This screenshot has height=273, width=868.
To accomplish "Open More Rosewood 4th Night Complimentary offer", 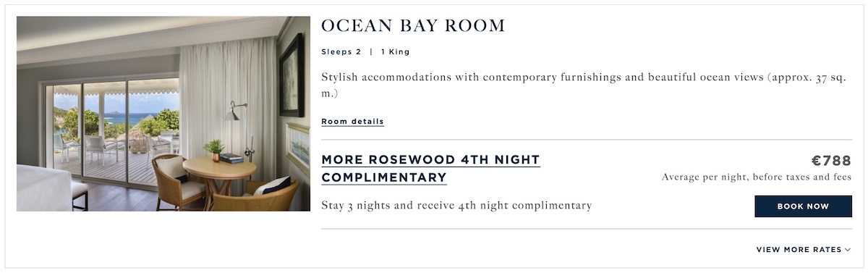I will [430, 169].
